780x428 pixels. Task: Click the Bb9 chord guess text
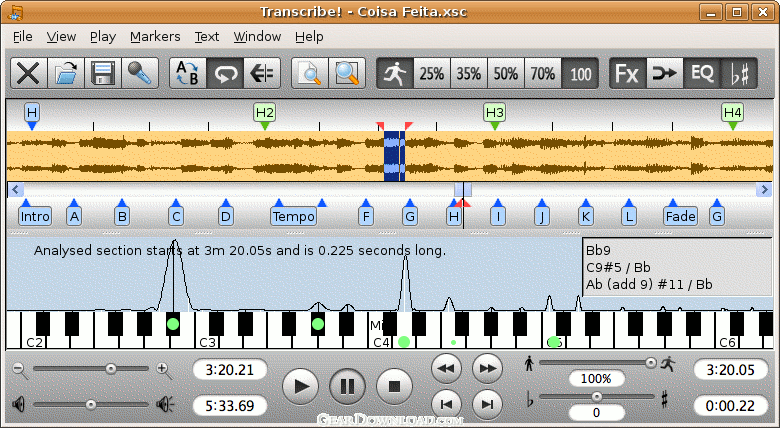pyautogui.click(x=598, y=250)
